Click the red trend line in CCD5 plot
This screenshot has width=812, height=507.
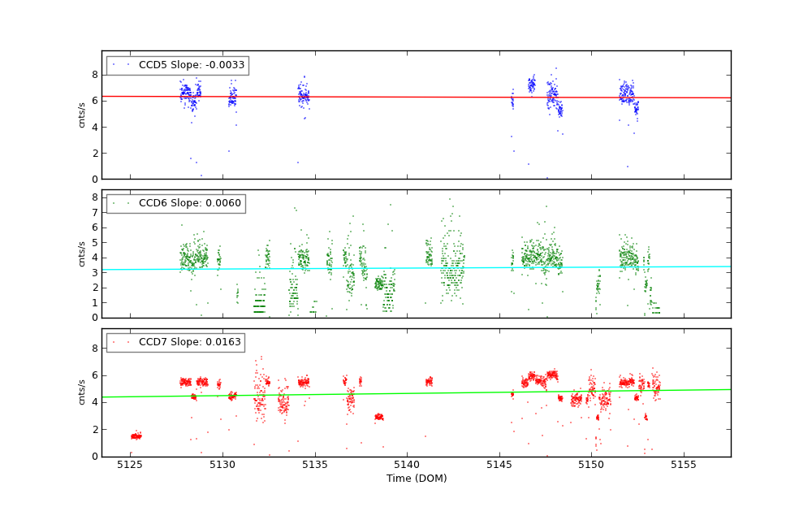pyautogui.click(x=406, y=97)
